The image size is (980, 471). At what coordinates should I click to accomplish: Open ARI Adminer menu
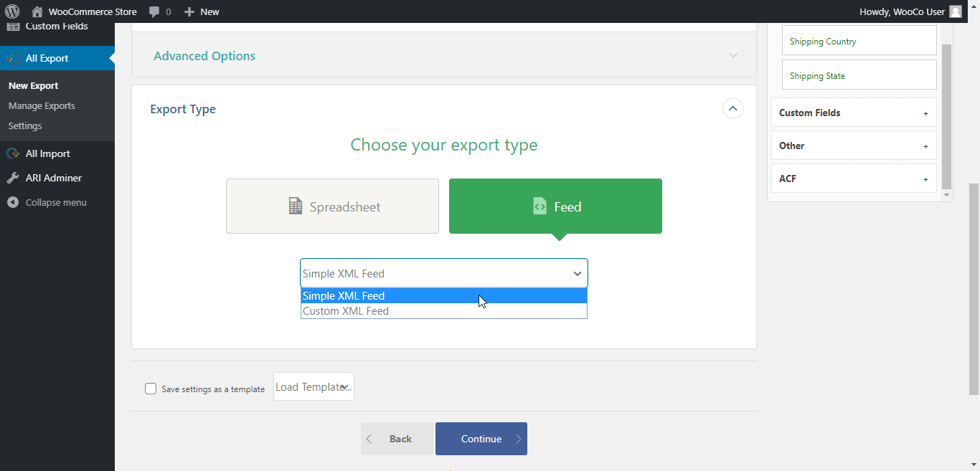(x=57, y=178)
